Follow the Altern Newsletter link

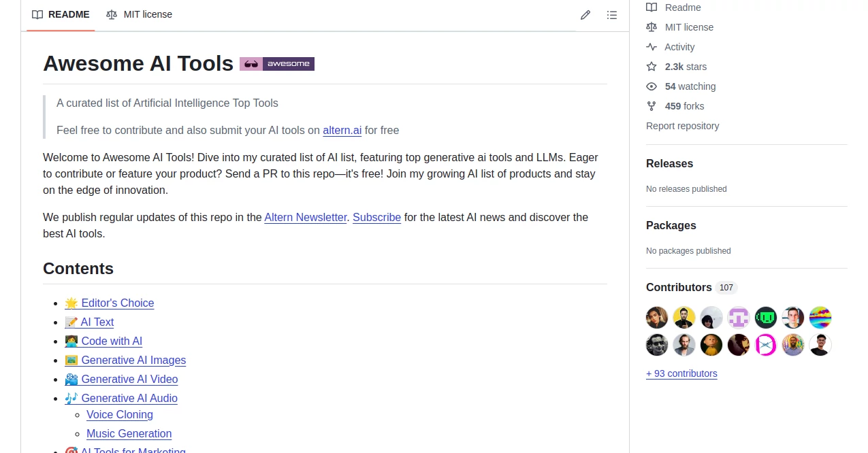pos(306,217)
